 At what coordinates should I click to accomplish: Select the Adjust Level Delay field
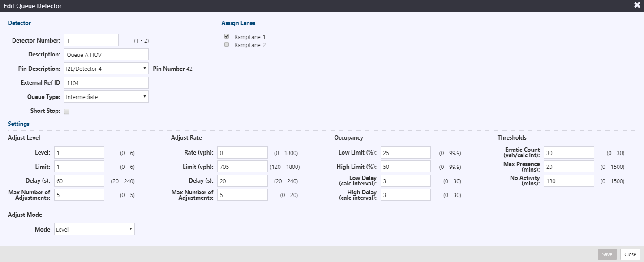79,180
